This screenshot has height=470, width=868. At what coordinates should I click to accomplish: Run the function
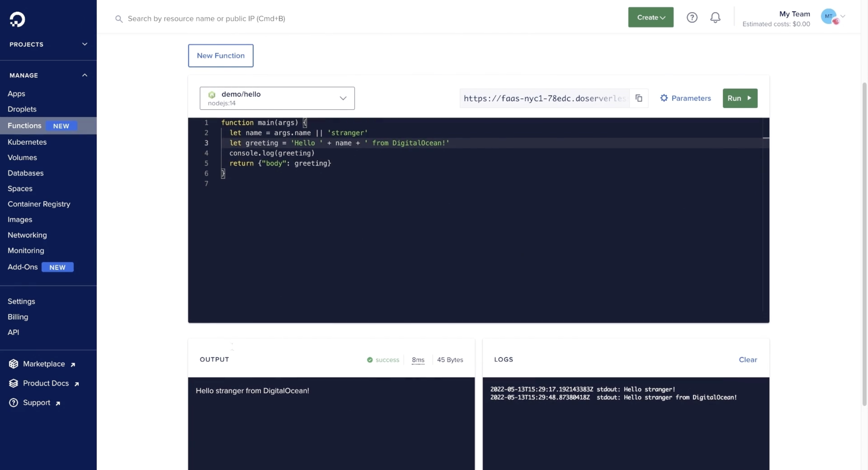click(x=740, y=98)
